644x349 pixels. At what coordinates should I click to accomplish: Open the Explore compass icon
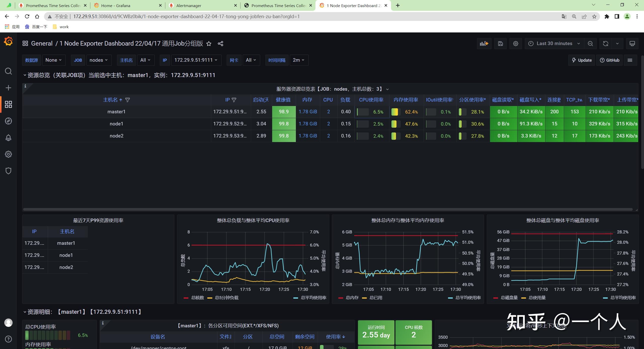point(8,121)
